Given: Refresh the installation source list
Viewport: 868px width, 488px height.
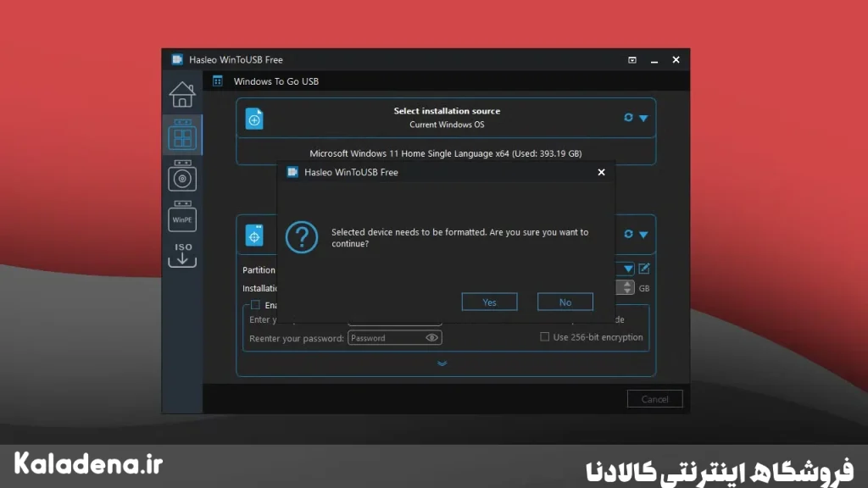Looking at the screenshot, I should pos(628,117).
